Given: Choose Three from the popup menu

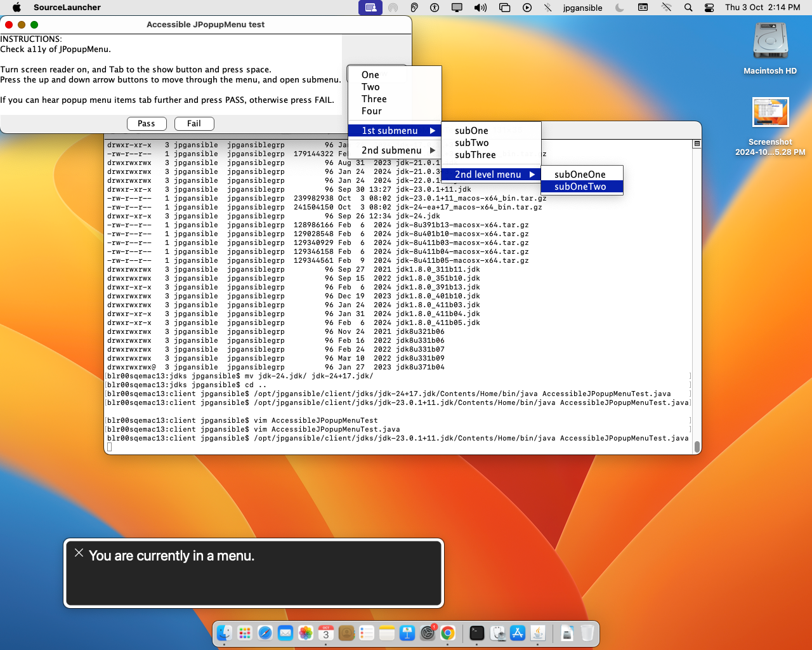Looking at the screenshot, I should pos(374,99).
